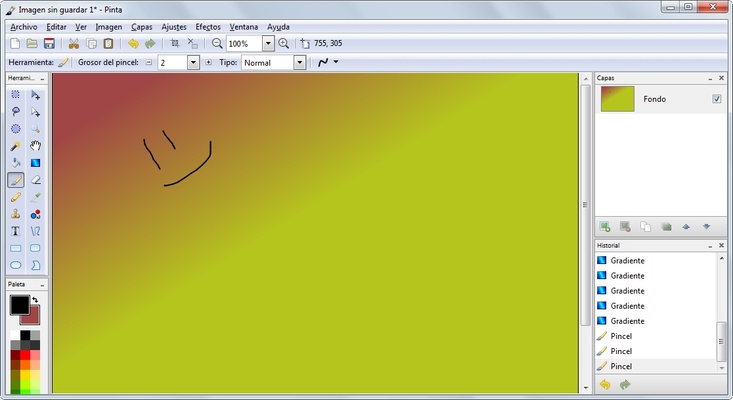Minimize the Historial panel
733x400 pixels.
tap(710, 246)
